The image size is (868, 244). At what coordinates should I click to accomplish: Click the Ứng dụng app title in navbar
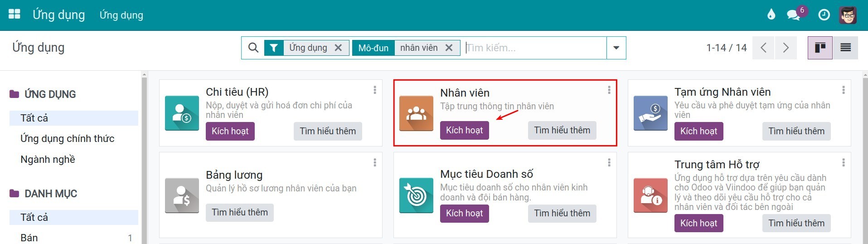coord(58,15)
